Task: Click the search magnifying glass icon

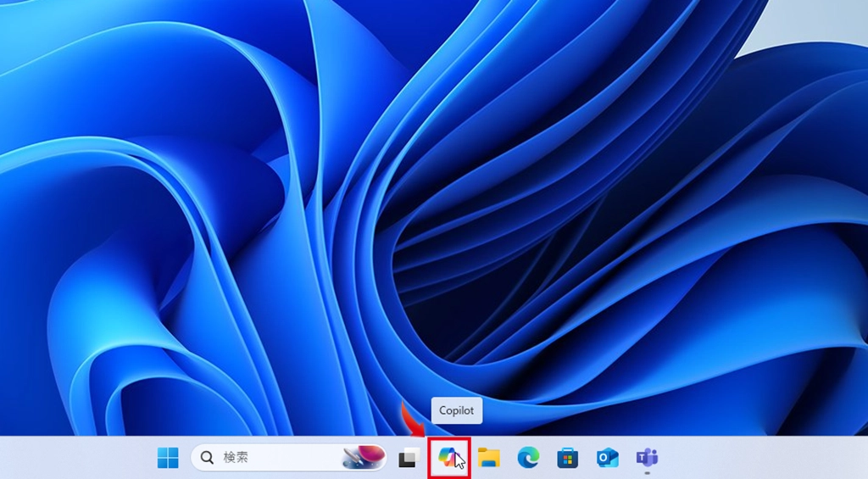Action: pos(207,458)
